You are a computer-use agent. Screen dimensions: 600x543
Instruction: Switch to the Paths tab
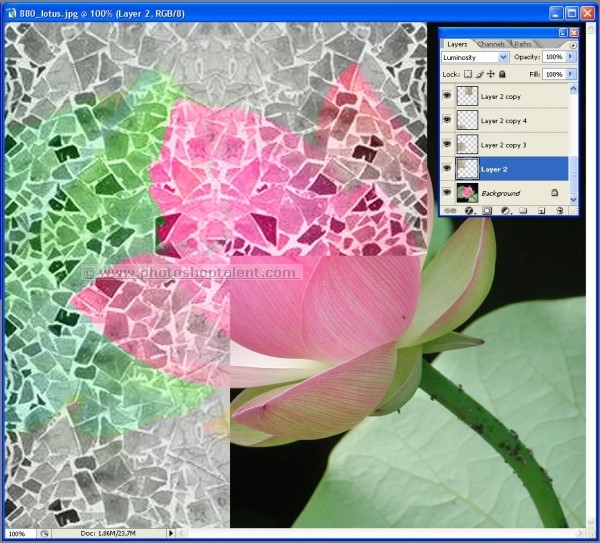pos(522,44)
